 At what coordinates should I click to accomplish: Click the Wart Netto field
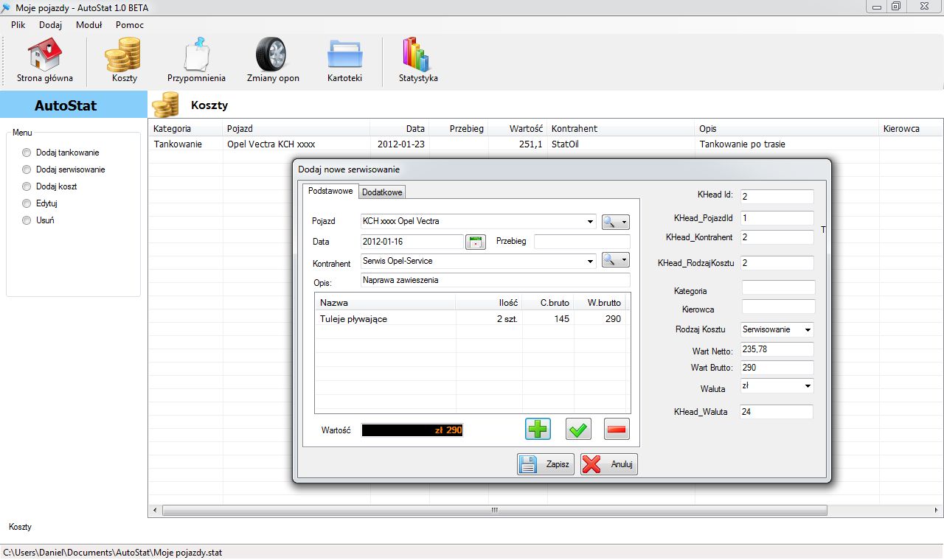click(x=777, y=350)
